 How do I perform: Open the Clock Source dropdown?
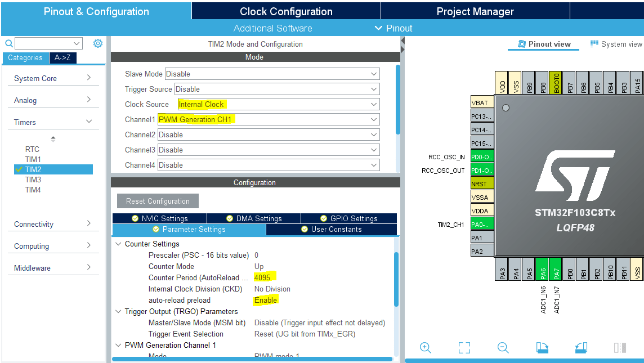tap(279, 104)
